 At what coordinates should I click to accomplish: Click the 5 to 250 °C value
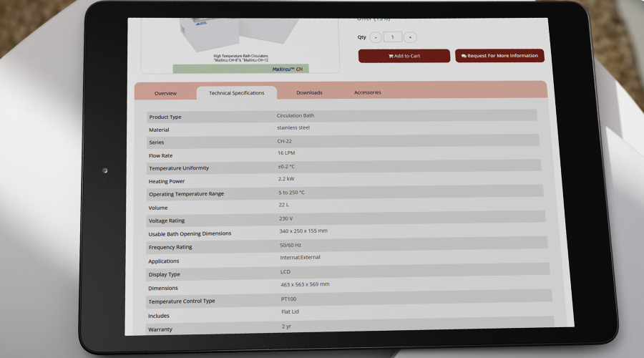click(292, 193)
